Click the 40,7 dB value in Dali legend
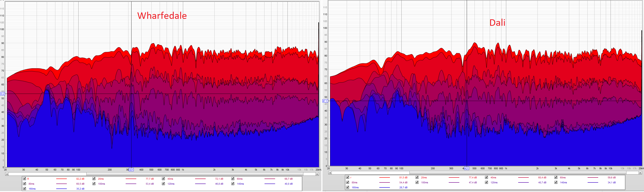 click(542, 182)
